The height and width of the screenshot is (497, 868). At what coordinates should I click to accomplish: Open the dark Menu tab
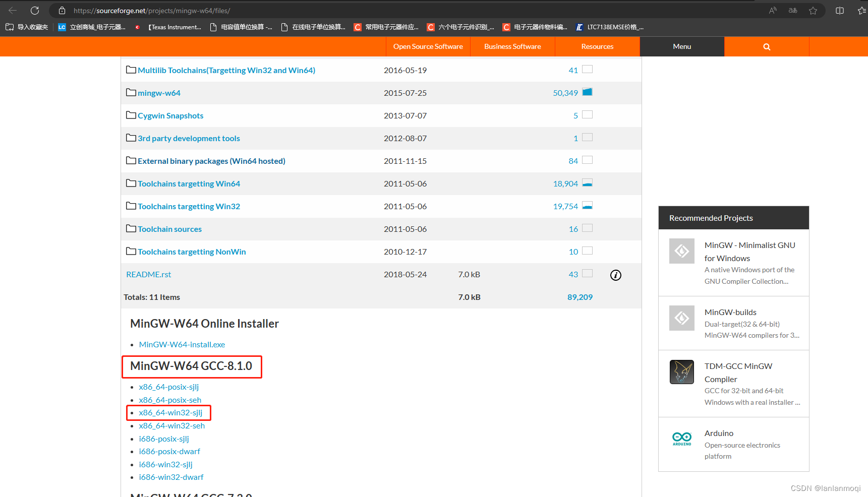coord(682,46)
